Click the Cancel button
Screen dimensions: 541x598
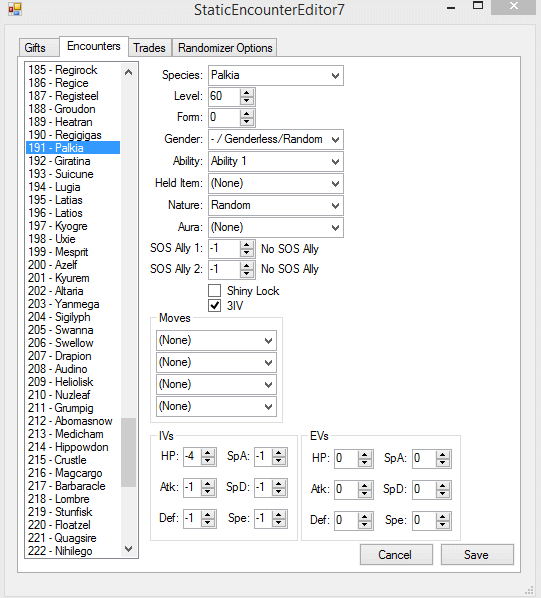click(x=396, y=555)
